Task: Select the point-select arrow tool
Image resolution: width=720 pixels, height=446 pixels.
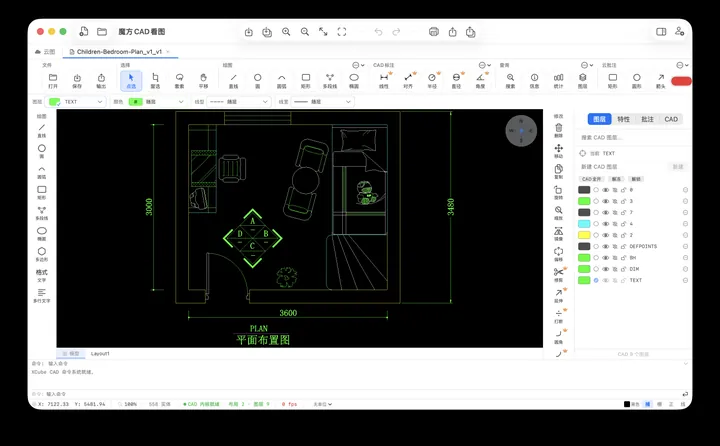Action: point(131,81)
